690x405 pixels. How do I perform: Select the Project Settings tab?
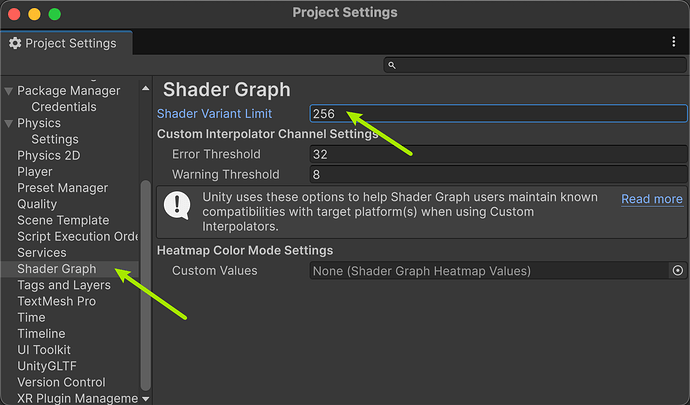tap(64, 43)
